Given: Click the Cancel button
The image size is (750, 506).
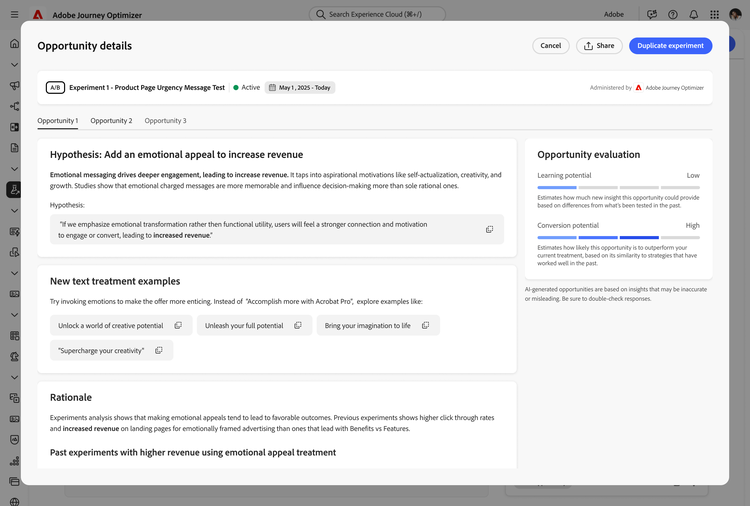Looking at the screenshot, I should (551, 46).
